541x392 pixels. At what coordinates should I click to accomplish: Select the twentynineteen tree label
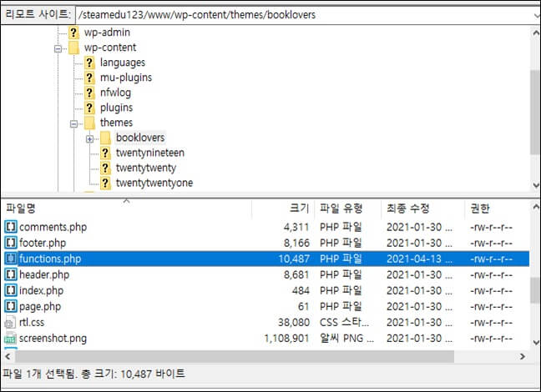coord(150,153)
